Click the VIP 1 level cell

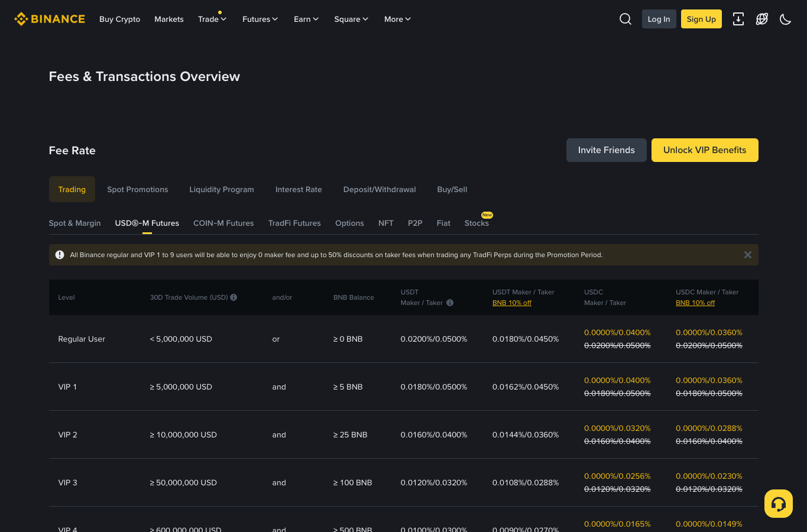67,387
